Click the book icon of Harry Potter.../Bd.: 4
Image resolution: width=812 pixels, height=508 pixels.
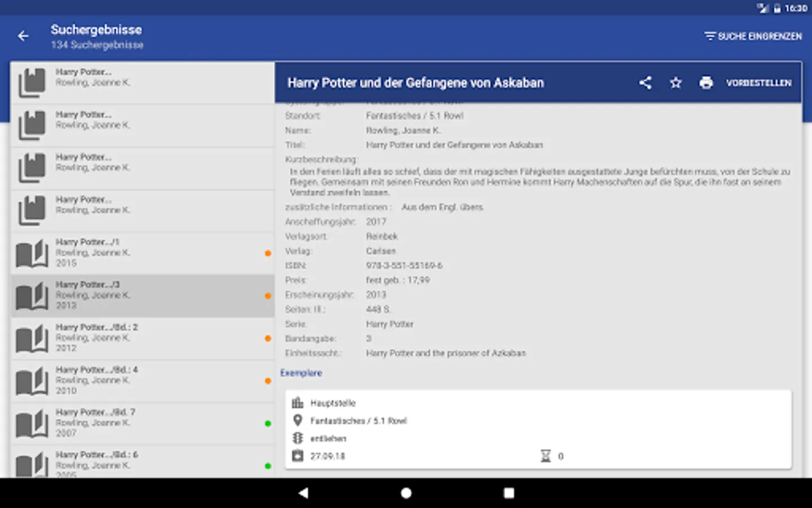(32, 381)
